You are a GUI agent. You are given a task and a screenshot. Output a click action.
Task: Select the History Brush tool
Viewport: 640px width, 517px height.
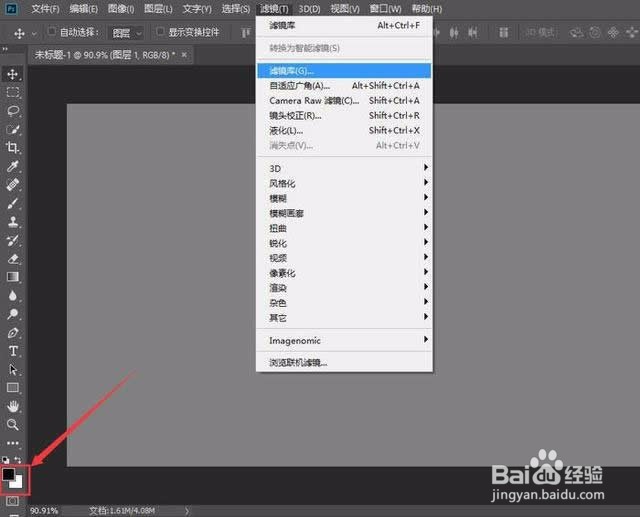13,240
